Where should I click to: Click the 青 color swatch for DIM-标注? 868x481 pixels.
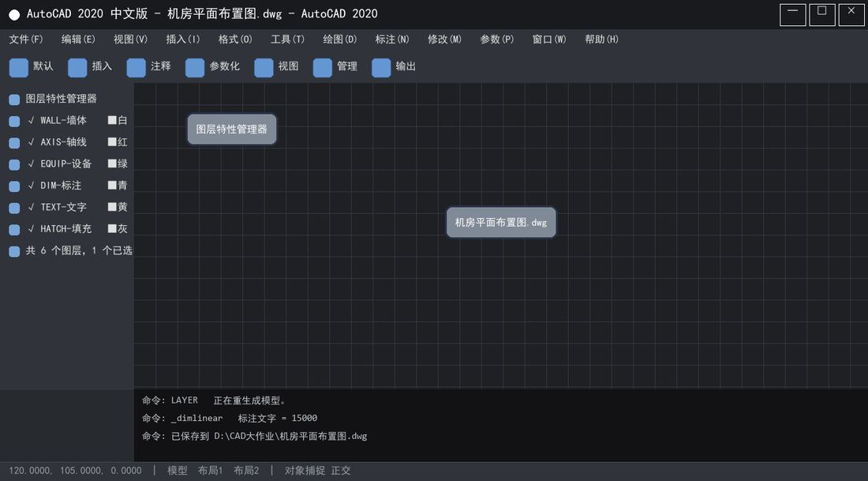[x=112, y=185]
